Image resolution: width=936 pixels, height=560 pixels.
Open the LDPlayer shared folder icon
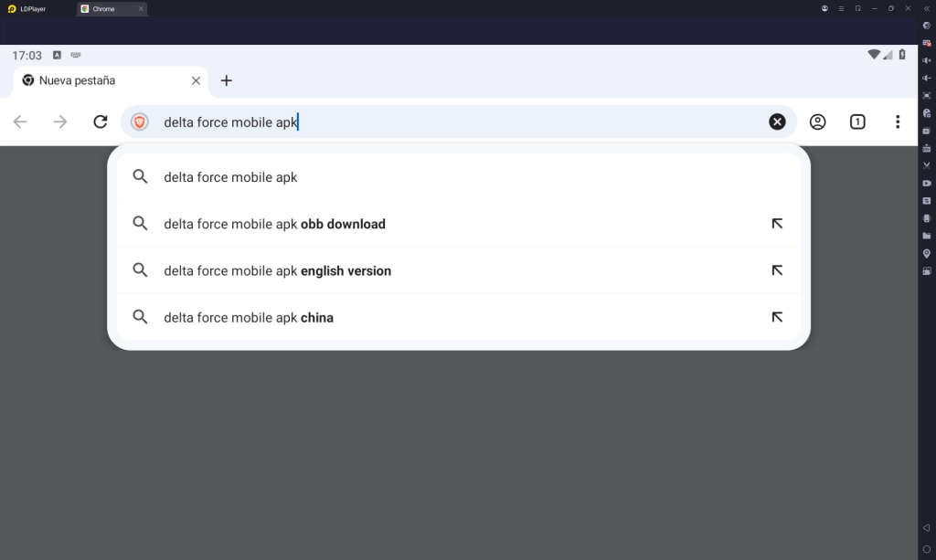tap(927, 236)
